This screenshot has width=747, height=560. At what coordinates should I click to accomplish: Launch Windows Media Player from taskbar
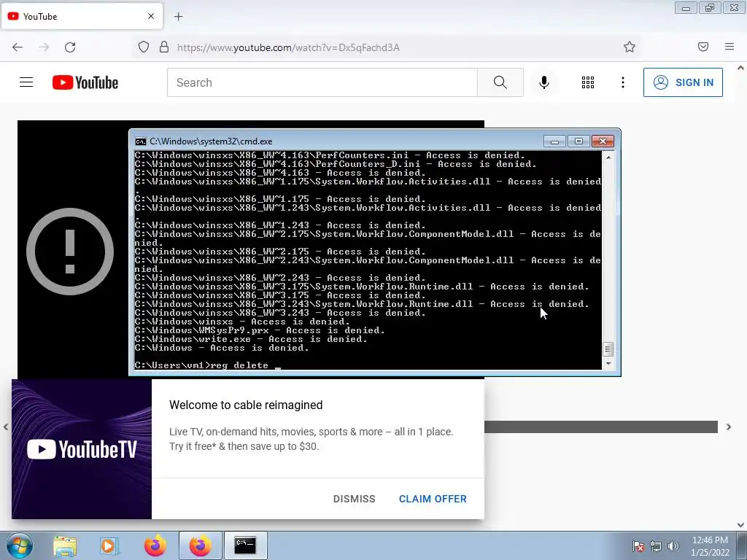pyautogui.click(x=109, y=545)
